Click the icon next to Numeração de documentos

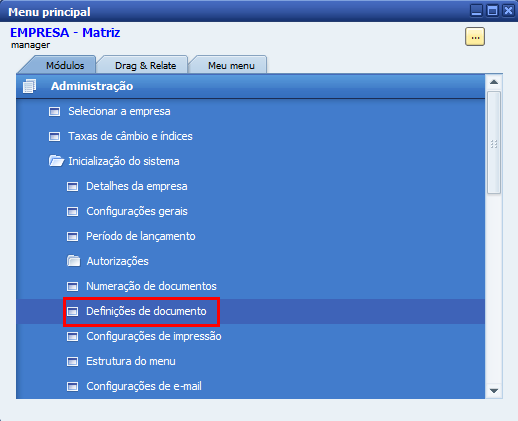coord(72,286)
